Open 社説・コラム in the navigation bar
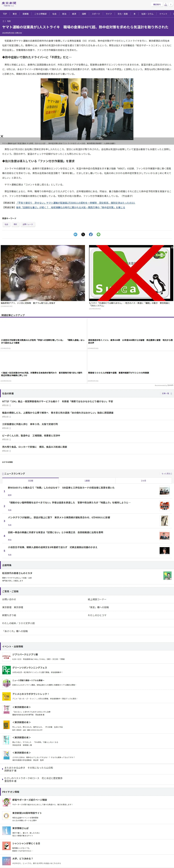 click(x=147, y=14)
